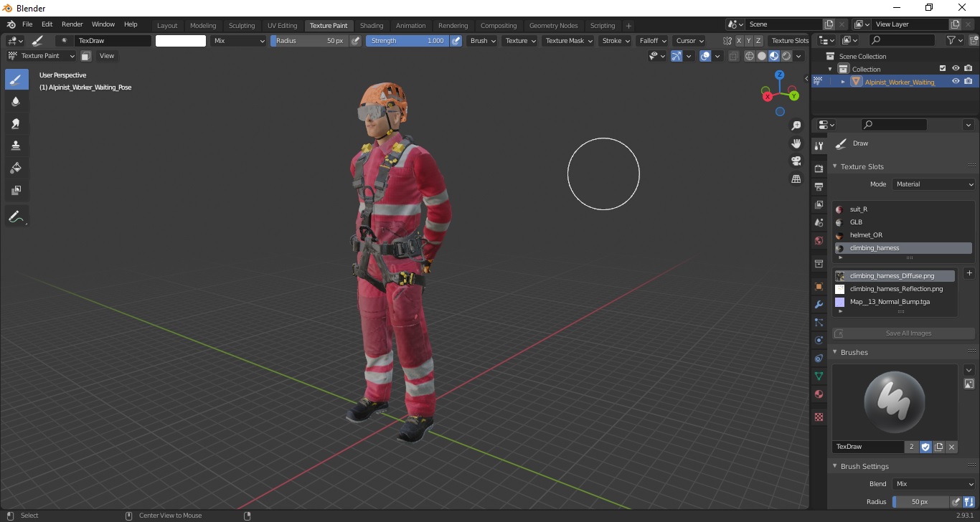Open the Render properties tab

[x=819, y=169]
